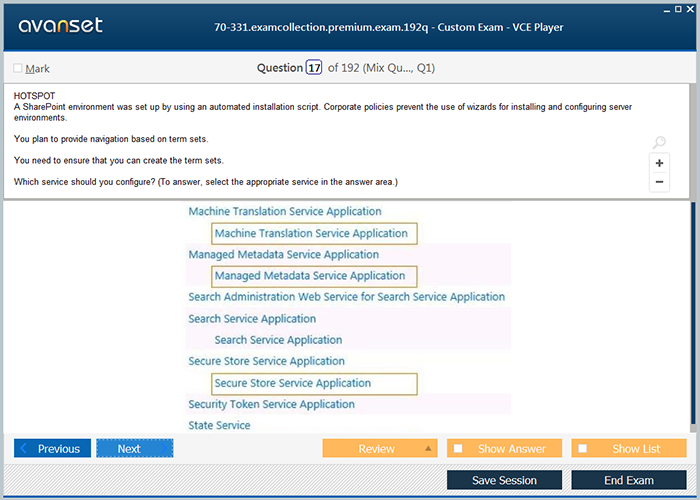
Task: Close the VCE Player window
Action: (688, 7)
